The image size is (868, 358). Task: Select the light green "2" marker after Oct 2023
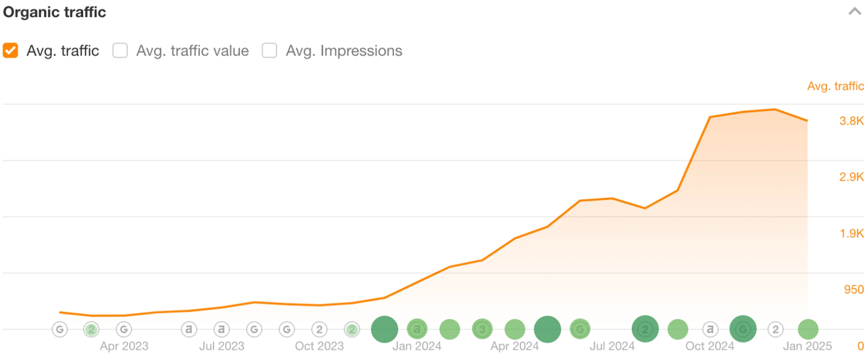pos(352,329)
